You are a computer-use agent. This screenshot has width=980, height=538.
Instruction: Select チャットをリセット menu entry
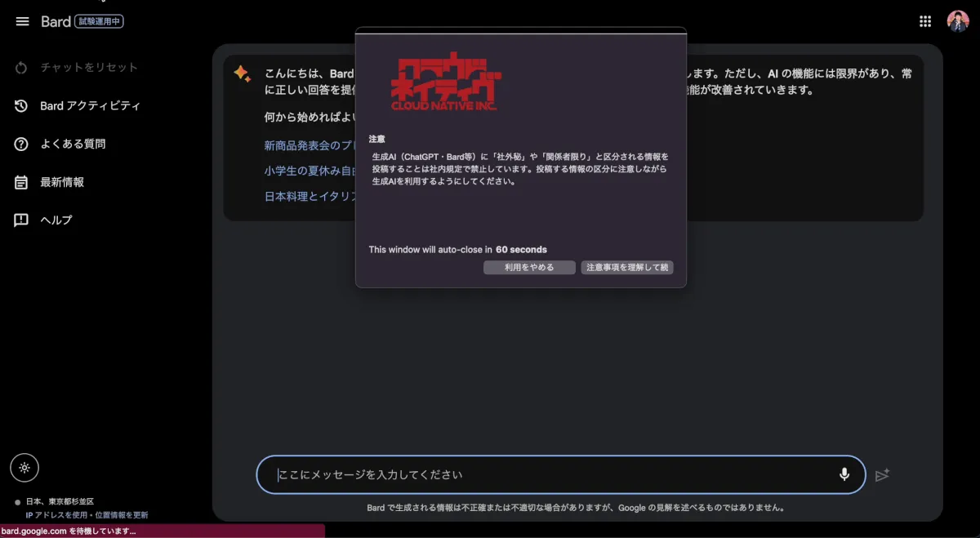(x=89, y=68)
